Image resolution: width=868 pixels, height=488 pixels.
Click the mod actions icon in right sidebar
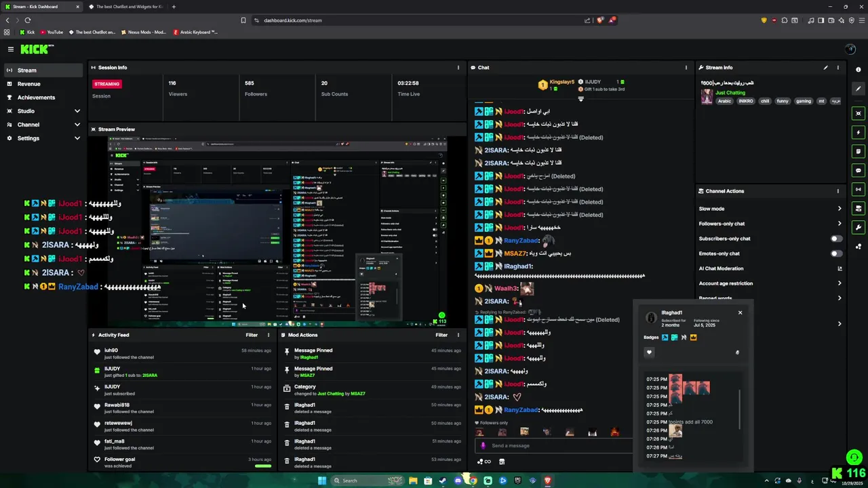859,208
